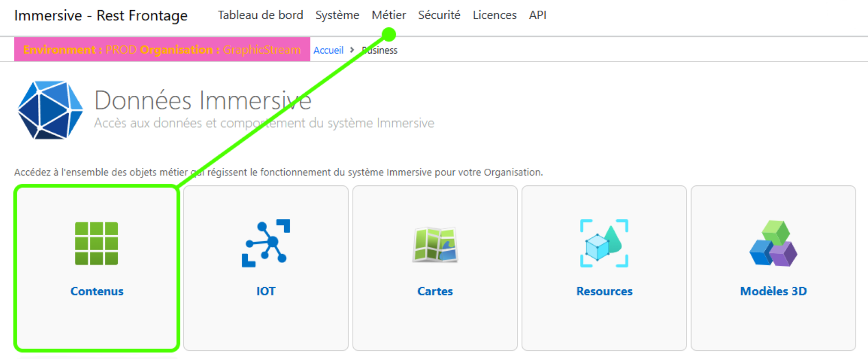Select the Métier menu item
Viewport: 868px width, 359px height.
tap(389, 15)
